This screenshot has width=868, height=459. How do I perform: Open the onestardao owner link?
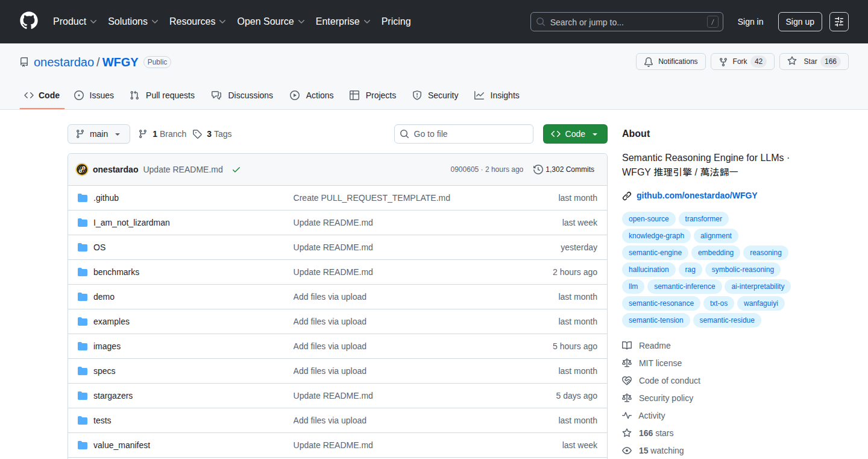tap(64, 62)
